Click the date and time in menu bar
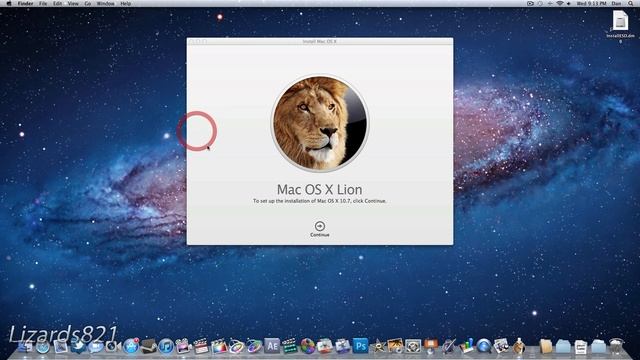Viewport: 640px width, 360px height. (590, 3)
